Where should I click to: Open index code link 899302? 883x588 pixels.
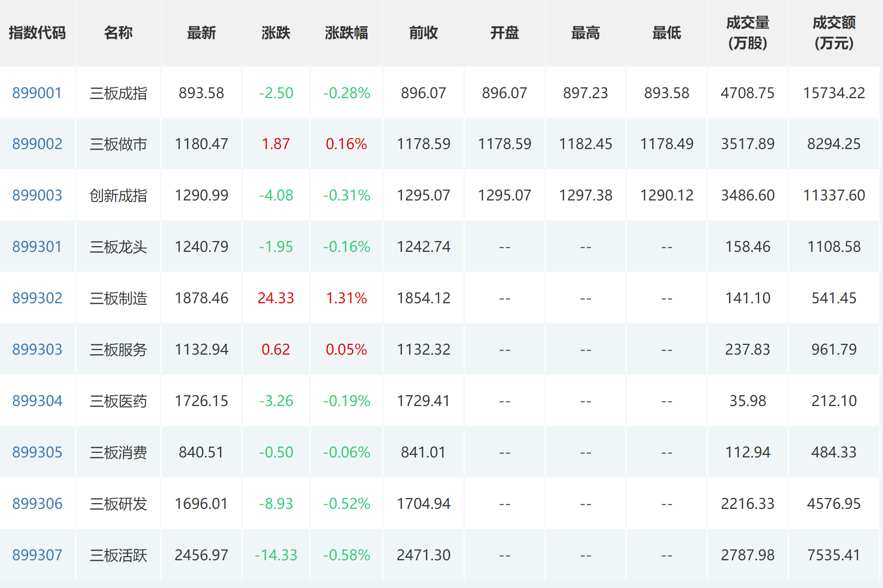pos(37,298)
